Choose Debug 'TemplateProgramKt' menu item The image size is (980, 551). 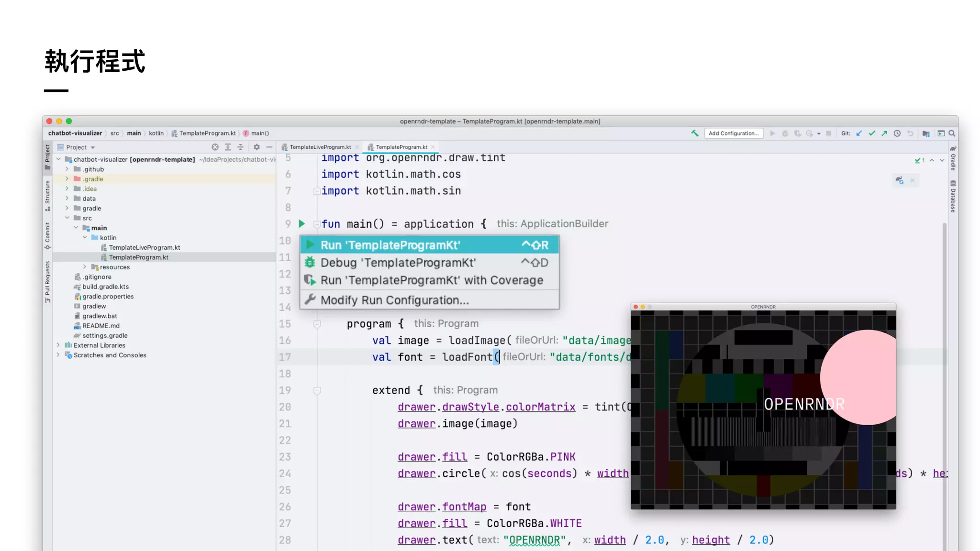pos(429,263)
